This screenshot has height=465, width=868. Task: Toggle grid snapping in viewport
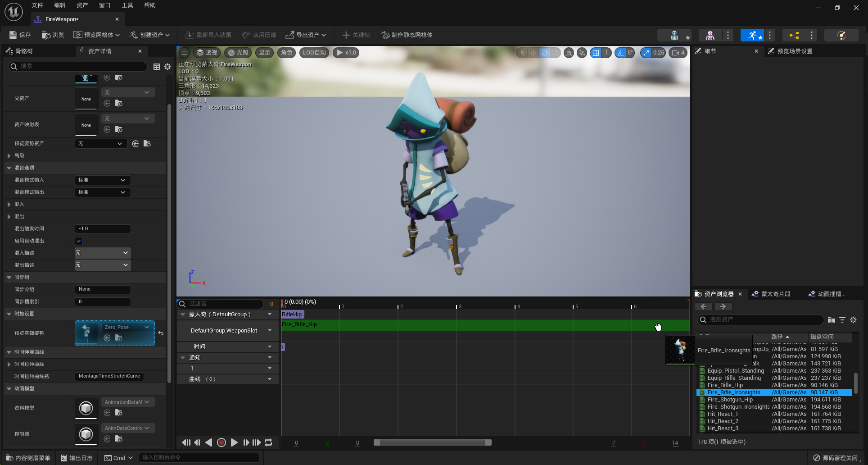tap(596, 53)
